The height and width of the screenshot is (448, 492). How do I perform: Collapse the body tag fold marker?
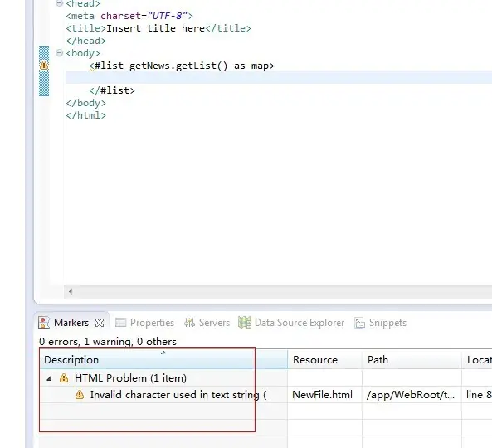(59, 53)
